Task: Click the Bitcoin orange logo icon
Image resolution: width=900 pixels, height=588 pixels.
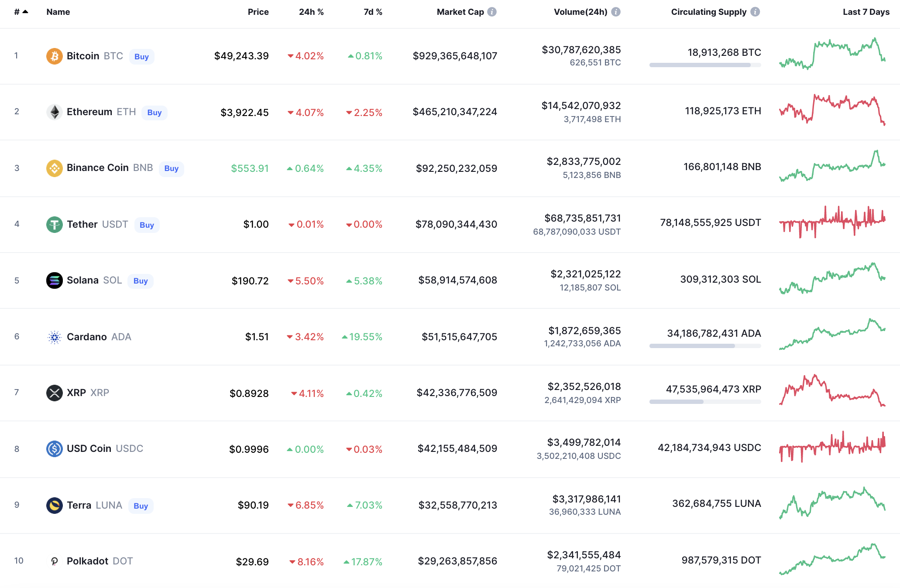Action: click(54, 56)
